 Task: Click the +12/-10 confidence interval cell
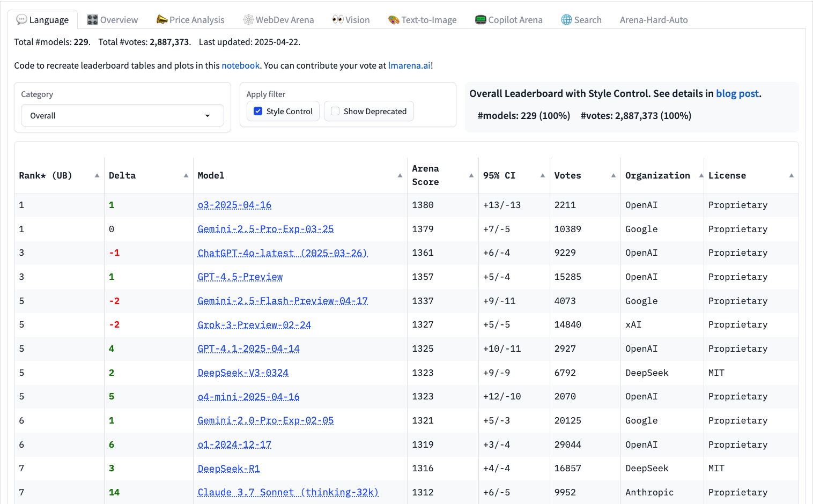pos(502,396)
